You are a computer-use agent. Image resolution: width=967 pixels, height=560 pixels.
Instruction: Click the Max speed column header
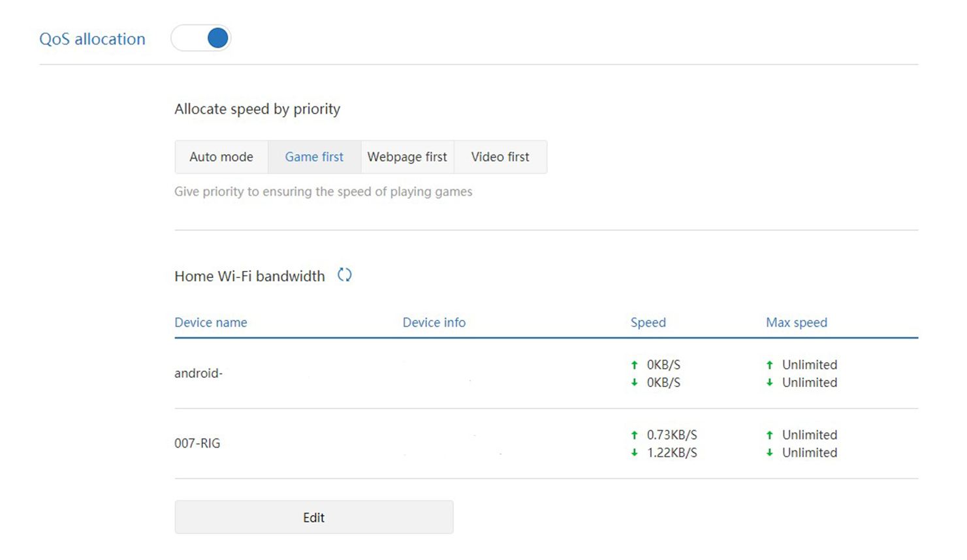coord(796,322)
